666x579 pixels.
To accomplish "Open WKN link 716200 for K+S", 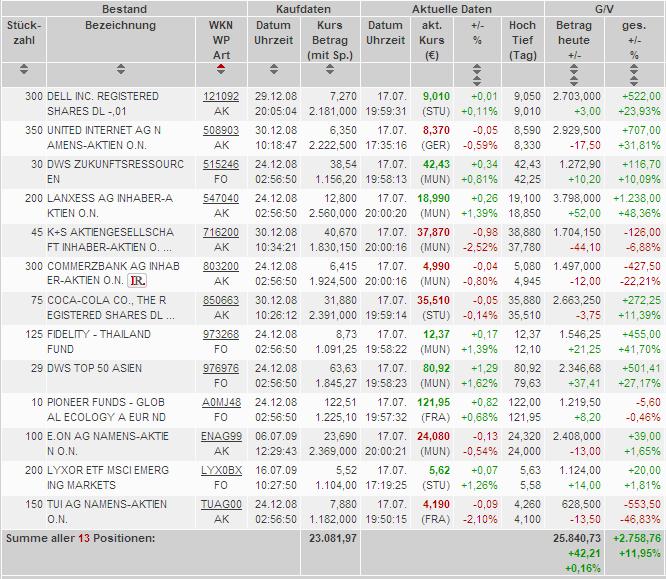I will tap(221, 232).
